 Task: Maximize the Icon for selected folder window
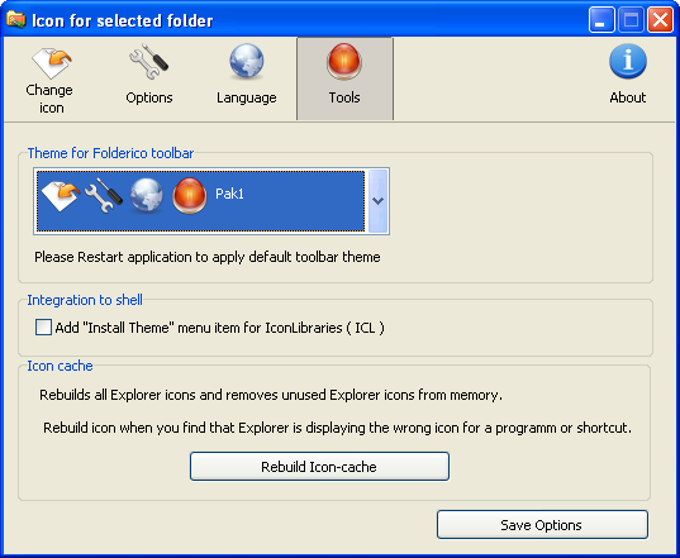pyautogui.click(x=631, y=20)
